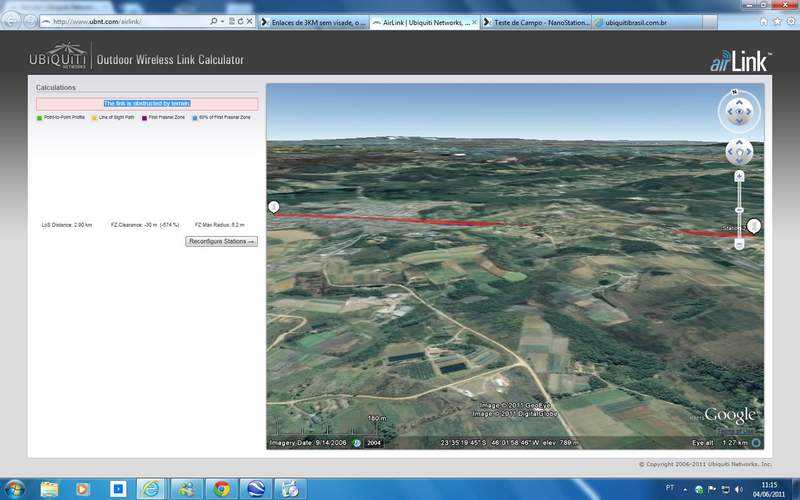Switch to the 'Enlaces de 3KM sem visada' tab

point(313,22)
